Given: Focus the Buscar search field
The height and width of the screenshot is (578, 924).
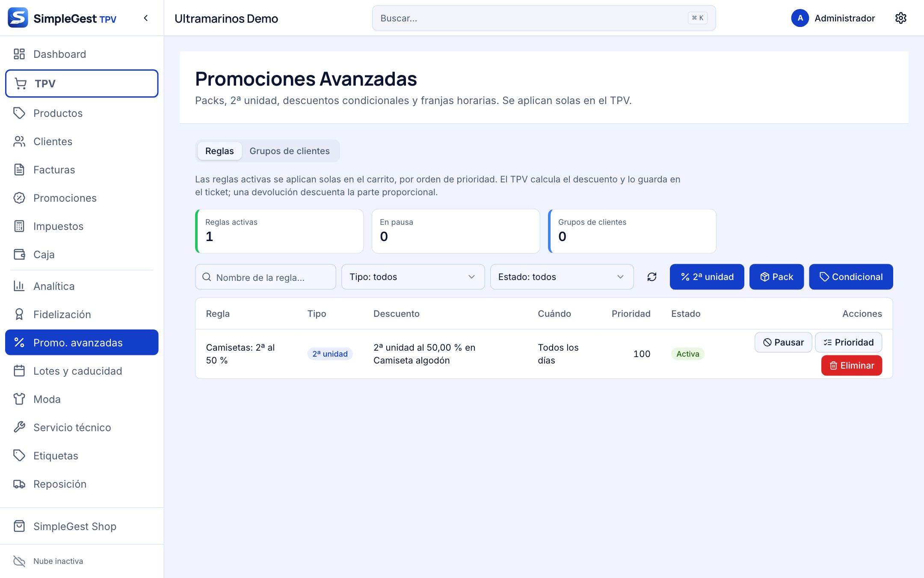Looking at the screenshot, I should 544,18.
